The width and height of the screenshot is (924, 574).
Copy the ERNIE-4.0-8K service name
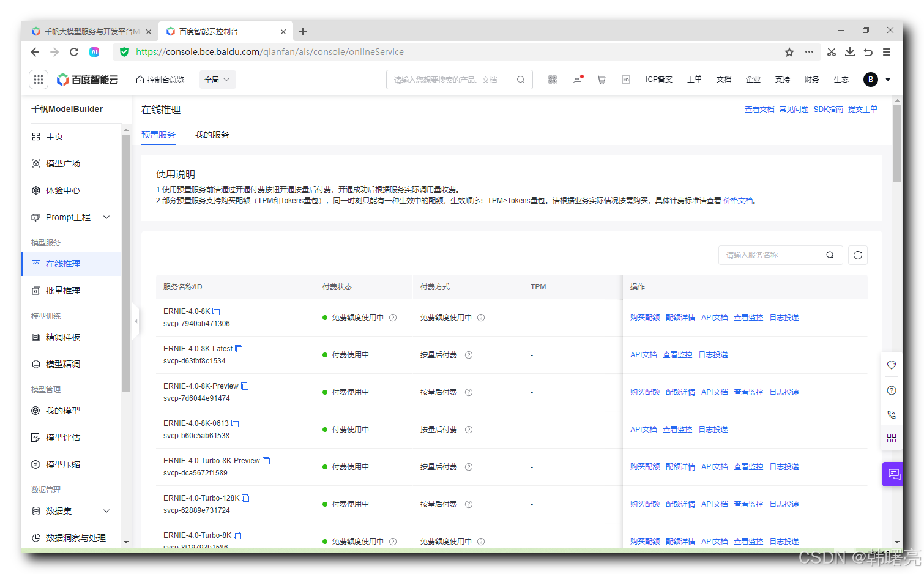point(216,311)
